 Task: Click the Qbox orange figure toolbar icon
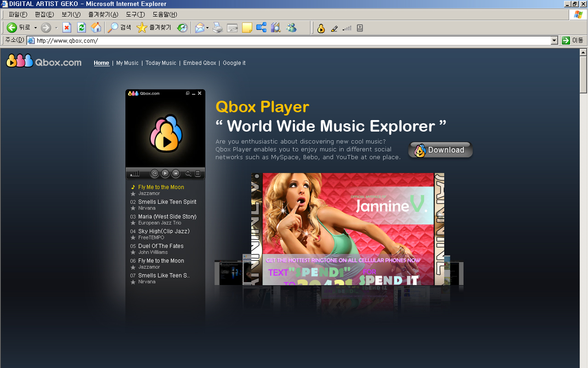(x=321, y=28)
